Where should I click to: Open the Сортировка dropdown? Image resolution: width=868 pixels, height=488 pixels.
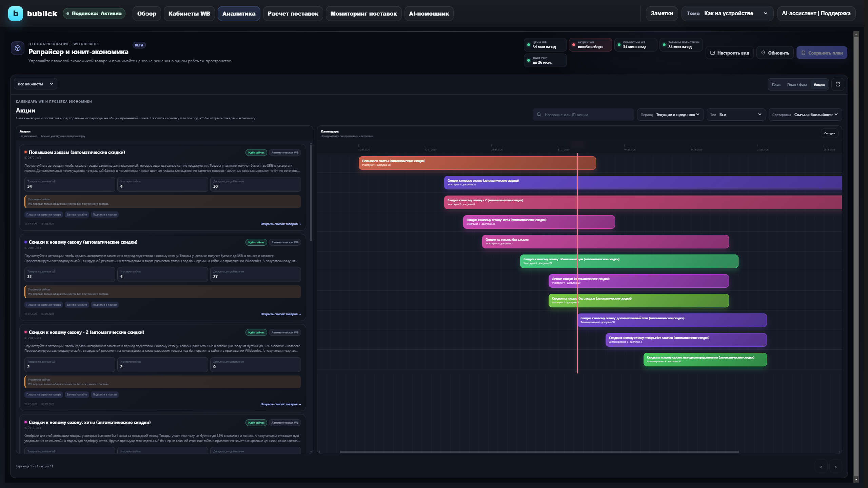pos(805,115)
